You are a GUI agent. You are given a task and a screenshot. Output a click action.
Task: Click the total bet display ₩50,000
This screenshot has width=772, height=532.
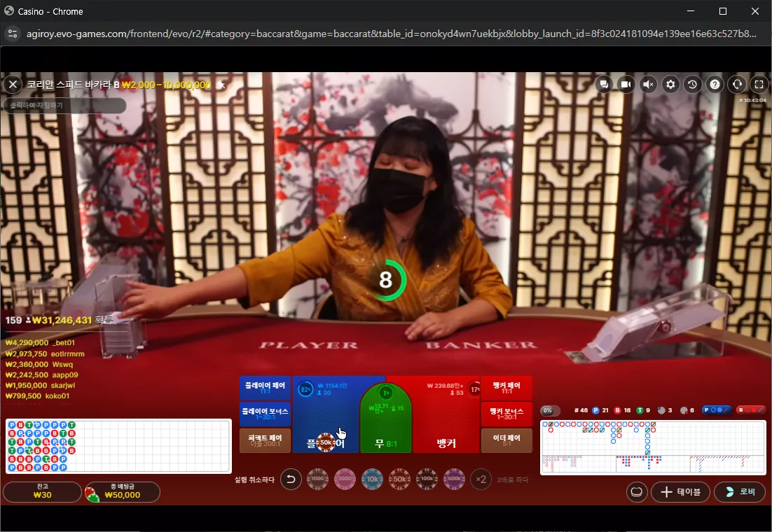point(122,491)
